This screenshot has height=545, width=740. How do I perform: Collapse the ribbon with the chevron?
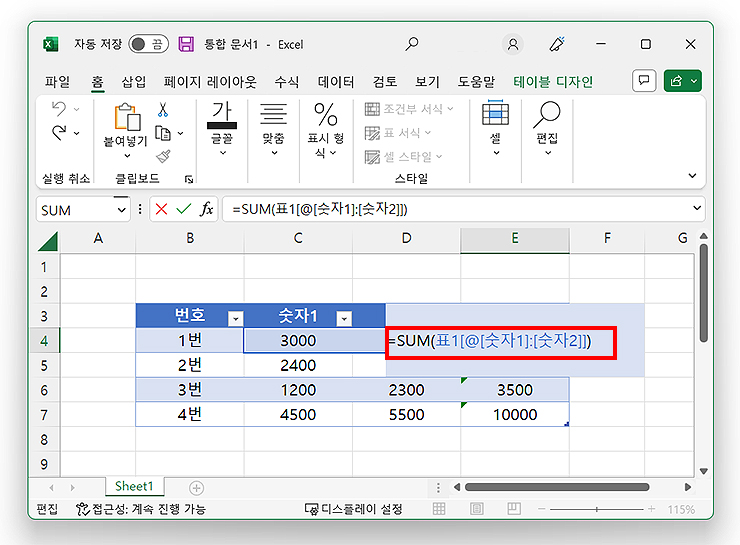pyautogui.click(x=692, y=176)
